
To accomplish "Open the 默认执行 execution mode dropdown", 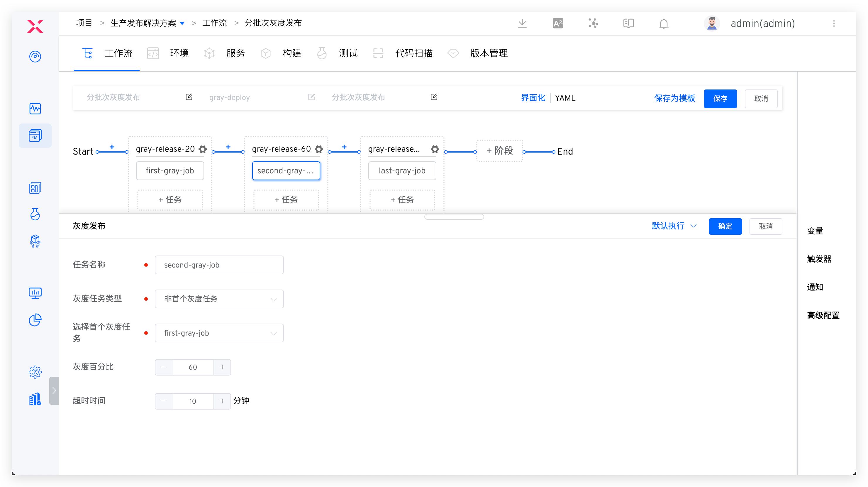I will coord(674,226).
